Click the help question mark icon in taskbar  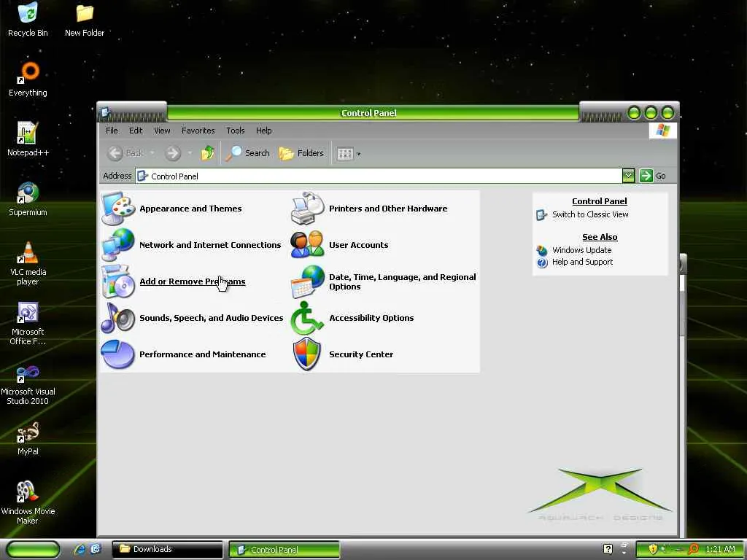[x=608, y=549]
